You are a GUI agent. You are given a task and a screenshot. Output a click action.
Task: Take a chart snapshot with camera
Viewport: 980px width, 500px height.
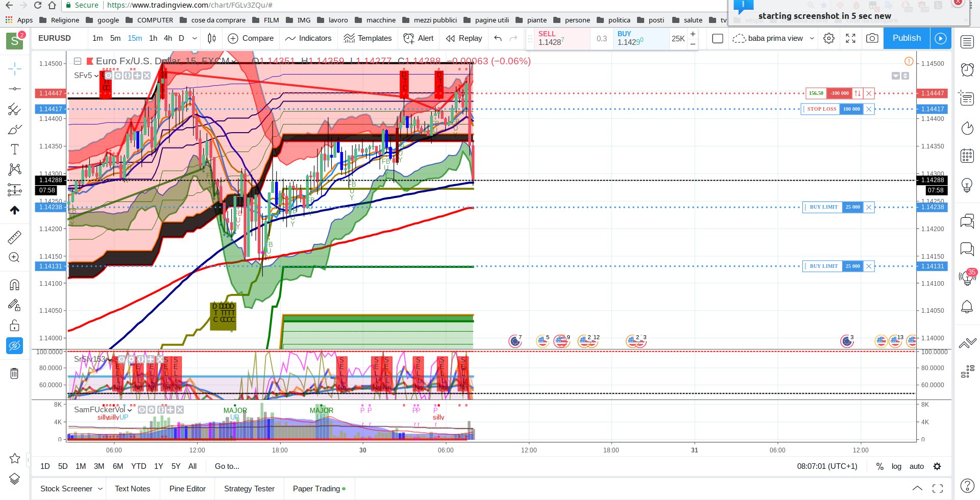coord(872,38)
